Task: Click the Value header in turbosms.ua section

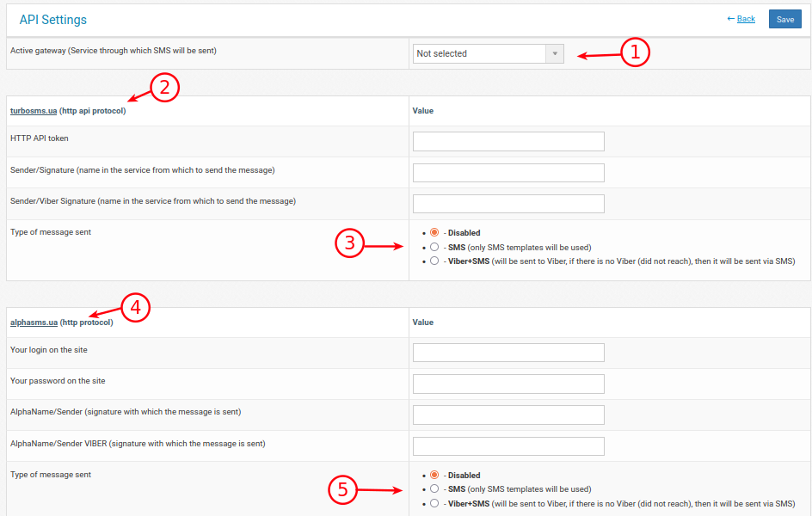Action: click(x=423, y=111)
